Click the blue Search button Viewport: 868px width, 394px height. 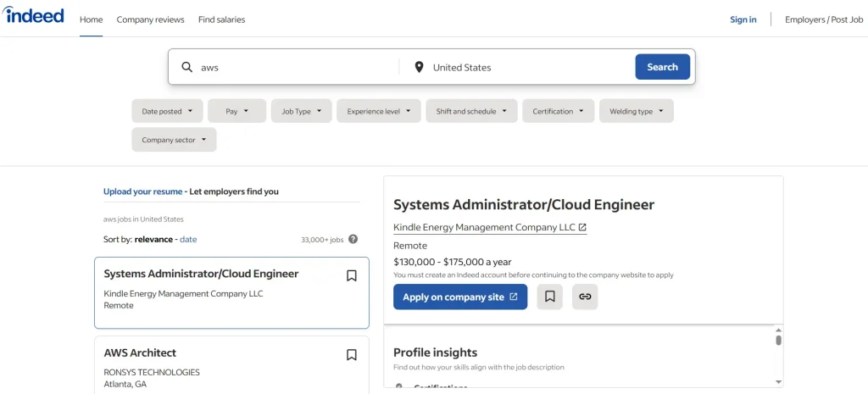tap(663, 67)
